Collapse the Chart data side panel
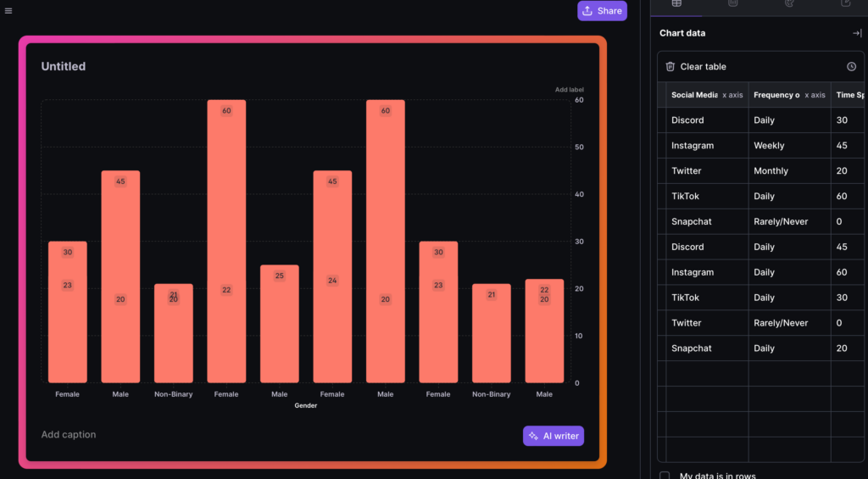The image size is (868, 479). click(856, 33)
